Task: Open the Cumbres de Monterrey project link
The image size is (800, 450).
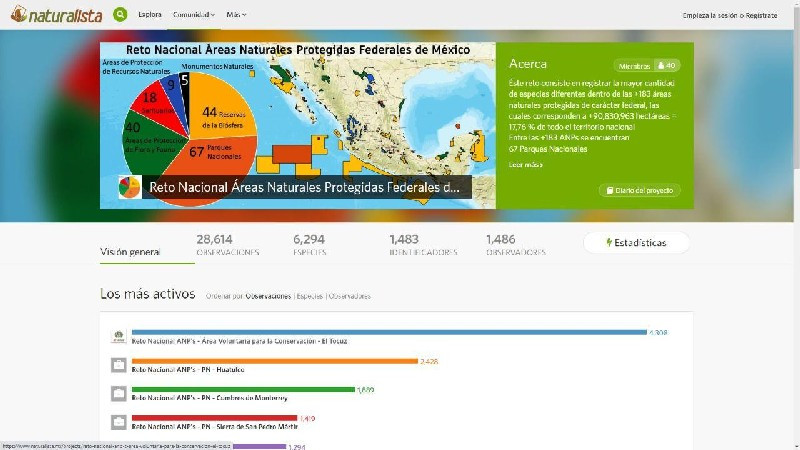Action: click(210, 398)
